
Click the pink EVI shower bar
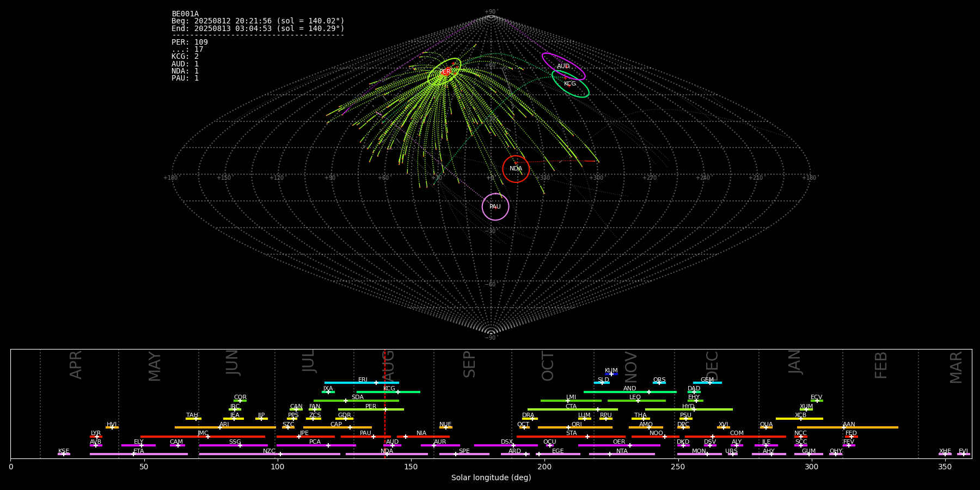coord(964,454)
